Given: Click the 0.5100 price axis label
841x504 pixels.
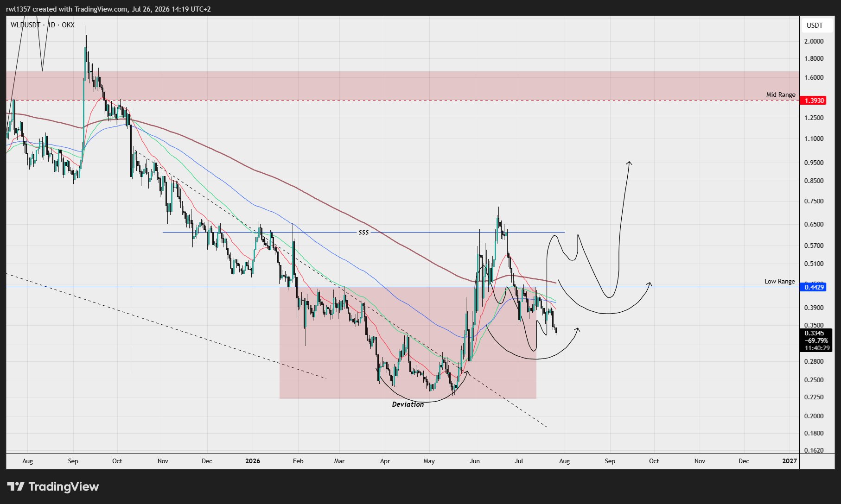Looking at the screenshot, I should [x=814, y=264].
